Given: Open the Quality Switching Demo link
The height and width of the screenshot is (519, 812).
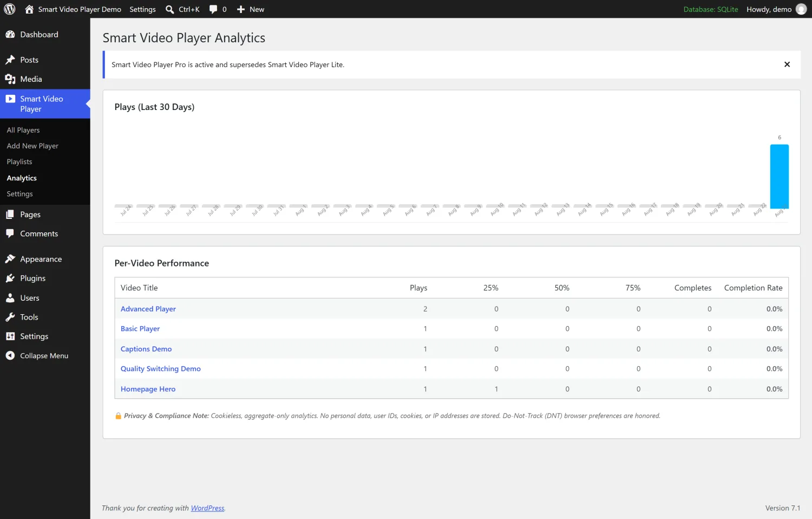Looking at the screenshot, I should [x=161, y=369].
